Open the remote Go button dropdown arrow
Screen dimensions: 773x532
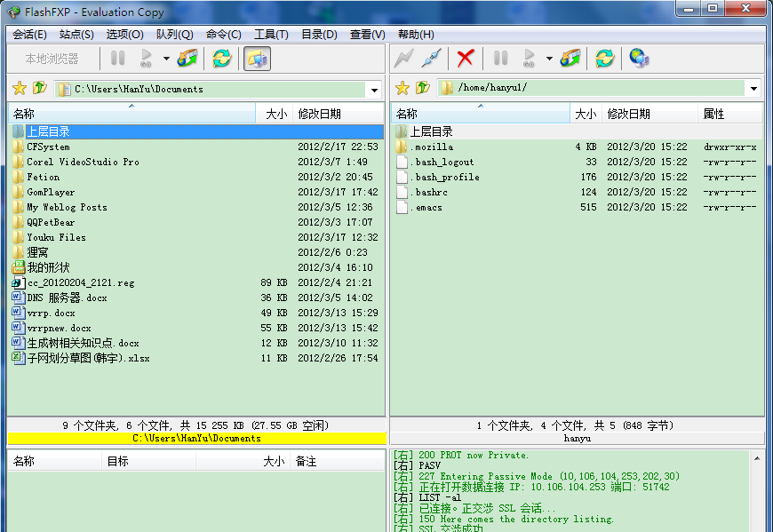(x=549, y=59)
